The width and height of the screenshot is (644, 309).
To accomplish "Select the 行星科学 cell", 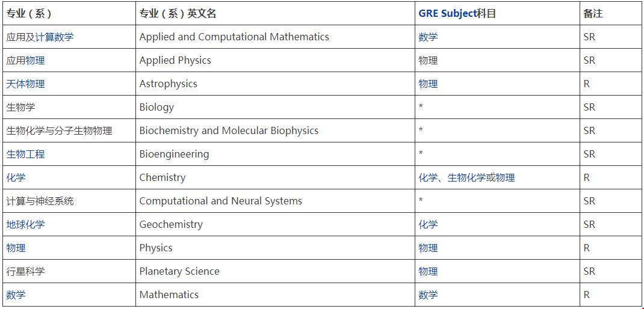I will click(69, 271).
